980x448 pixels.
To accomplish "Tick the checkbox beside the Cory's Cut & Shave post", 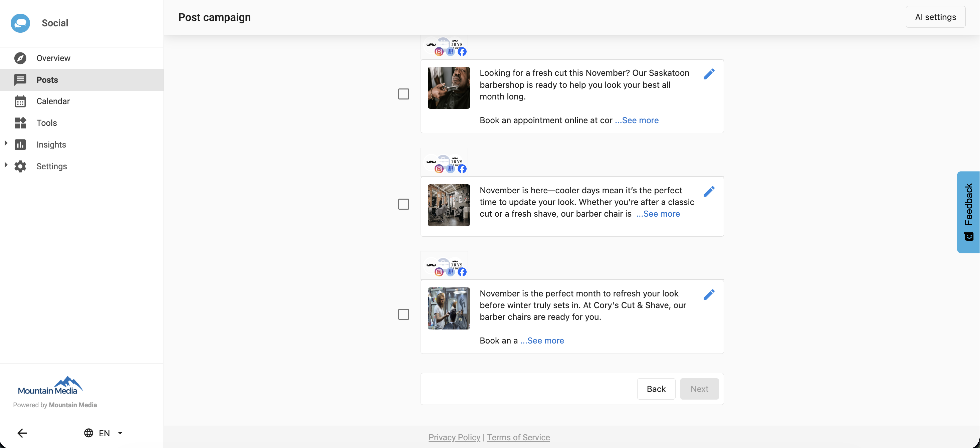I will (x=403, y=314).
